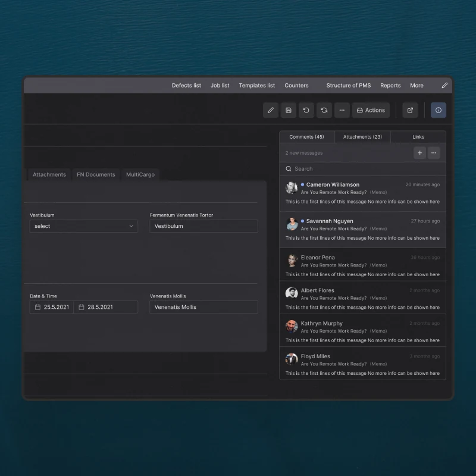
Task: Click the comments Search field
Action: (x=362, y=169)
